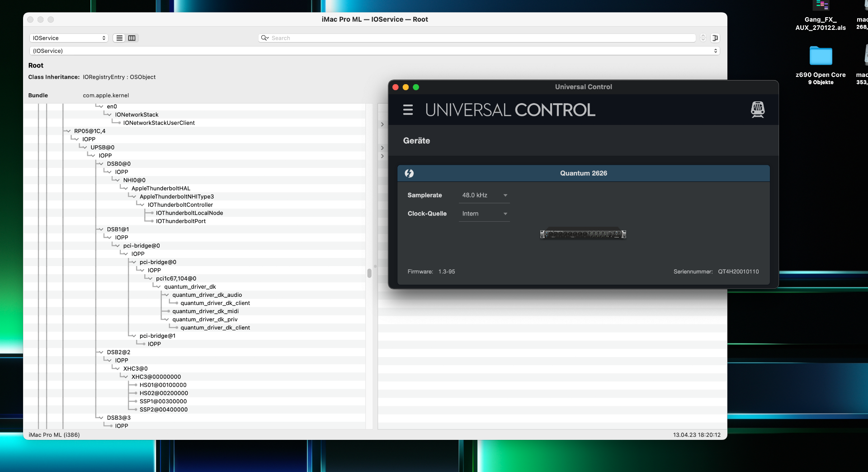Collapse the XHC3@00000000 node
The height and width of the screenshot is (472, 868).
tap(126, 377)
